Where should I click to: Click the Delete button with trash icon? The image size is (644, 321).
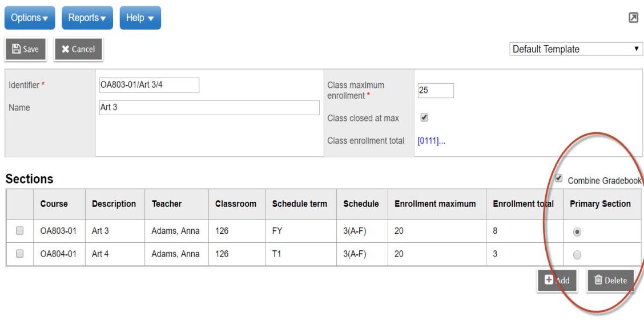pyautogui.click(x=610, y=281)
